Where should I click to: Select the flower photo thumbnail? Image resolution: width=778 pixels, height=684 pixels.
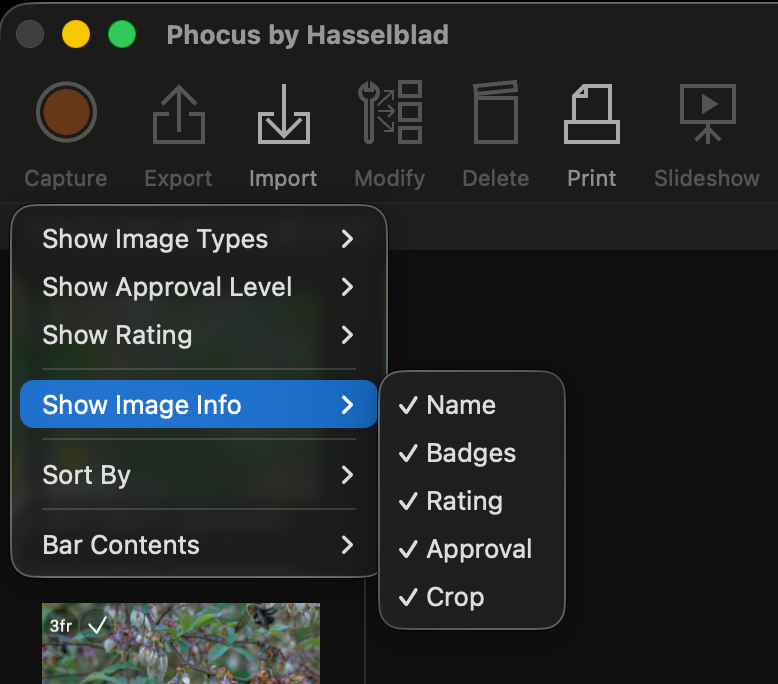point(181,643)
